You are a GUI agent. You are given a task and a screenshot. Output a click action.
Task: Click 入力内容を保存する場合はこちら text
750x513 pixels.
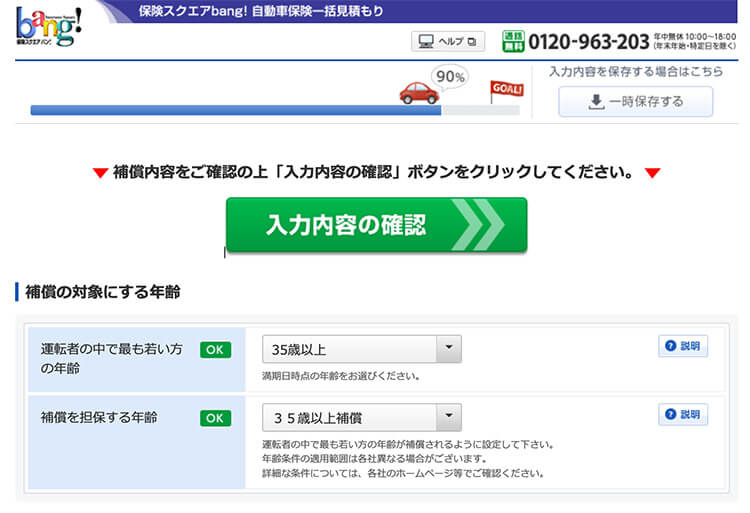[636, 72]
